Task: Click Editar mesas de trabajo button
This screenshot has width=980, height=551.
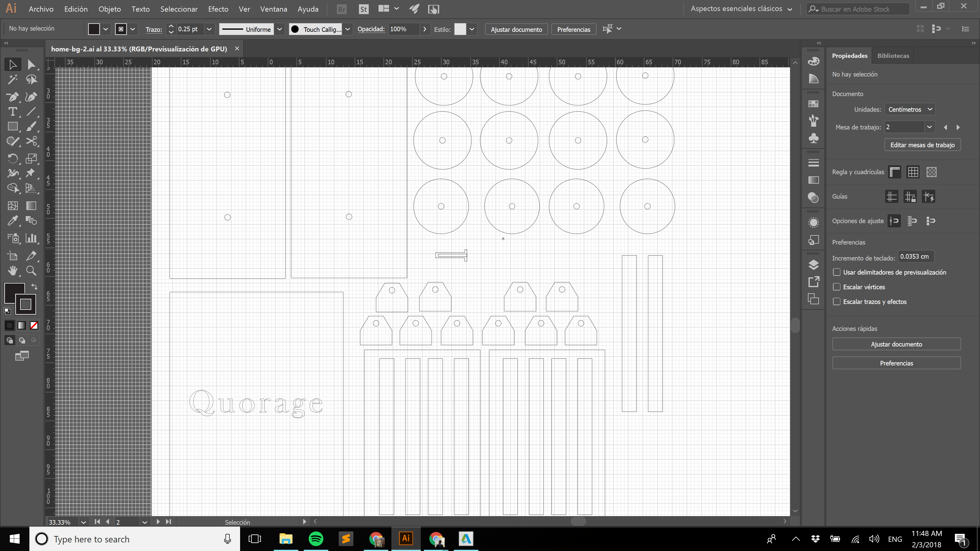Action: click(922, 145)
